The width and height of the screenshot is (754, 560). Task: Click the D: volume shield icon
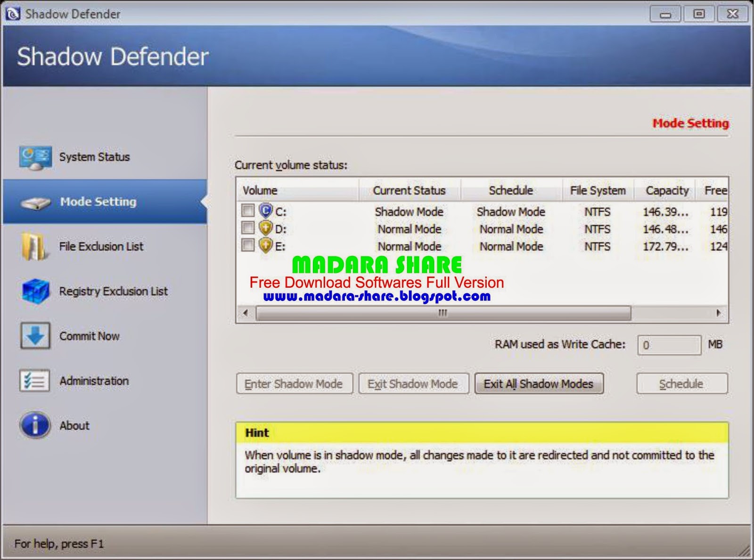coord(266,228)
